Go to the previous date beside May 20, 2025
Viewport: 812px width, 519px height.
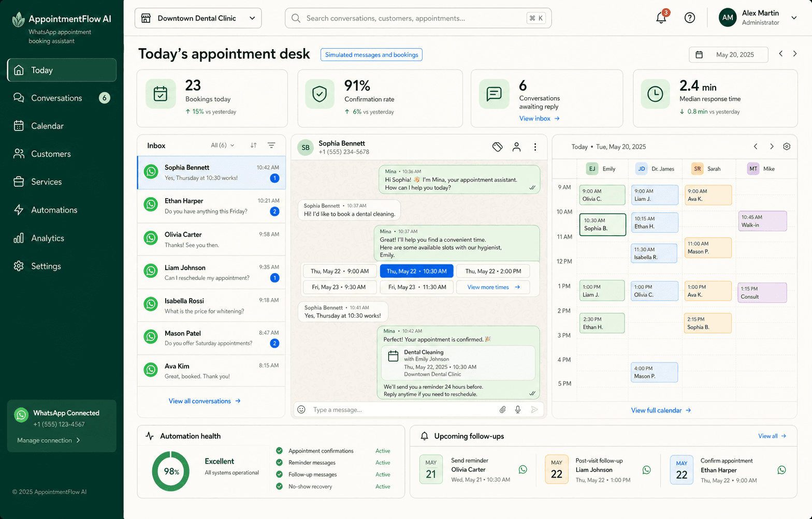[x=781, y=54]
